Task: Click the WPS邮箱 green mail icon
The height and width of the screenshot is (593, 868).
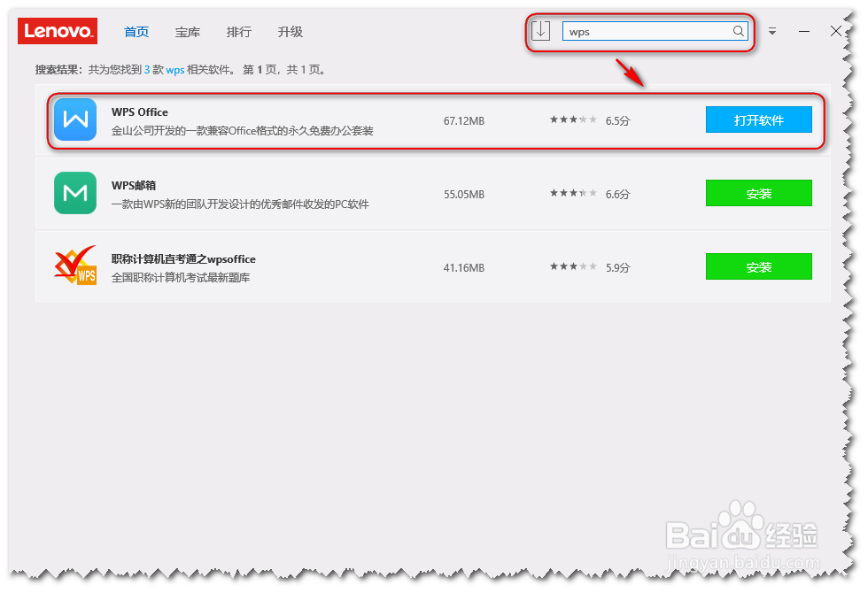Action: 75,193
